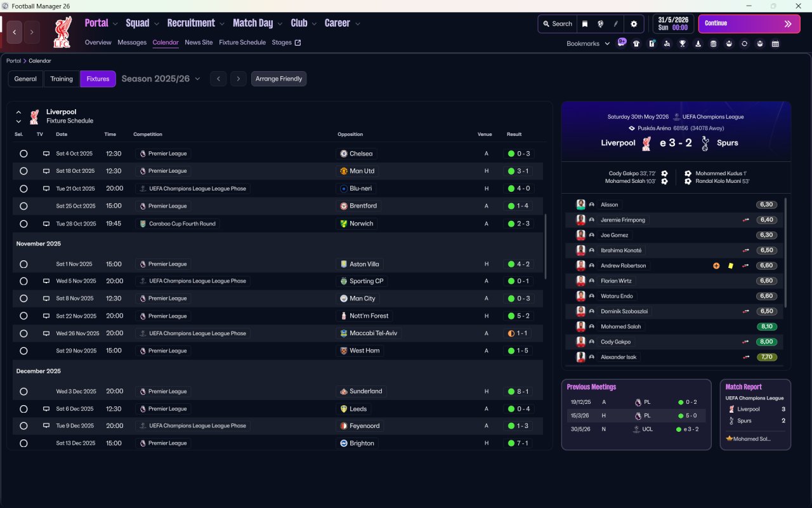The height and width of the screenshot is (508, 812).
Task: Open the Season 2025/26 dropdown
Action: coord(160,79)
